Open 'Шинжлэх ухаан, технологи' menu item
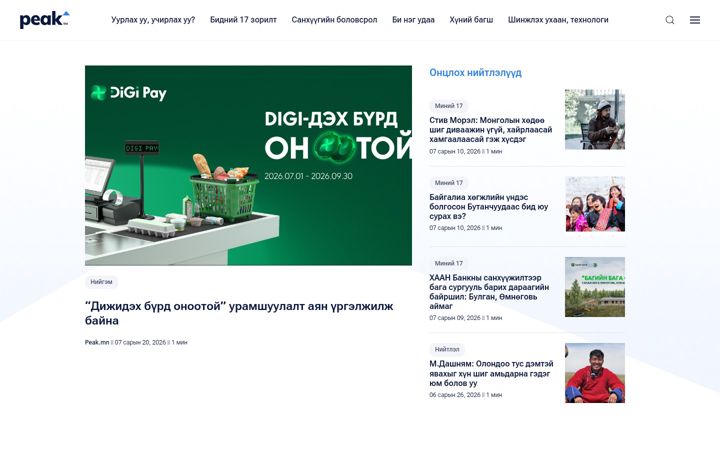The image size is (720, 450). pos(558,20)
